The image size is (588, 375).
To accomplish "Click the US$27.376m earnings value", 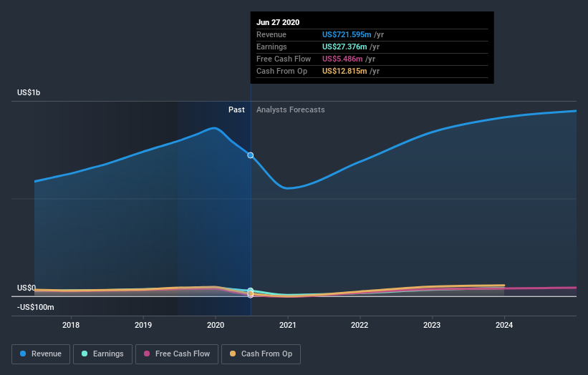I will click(344, 47).
